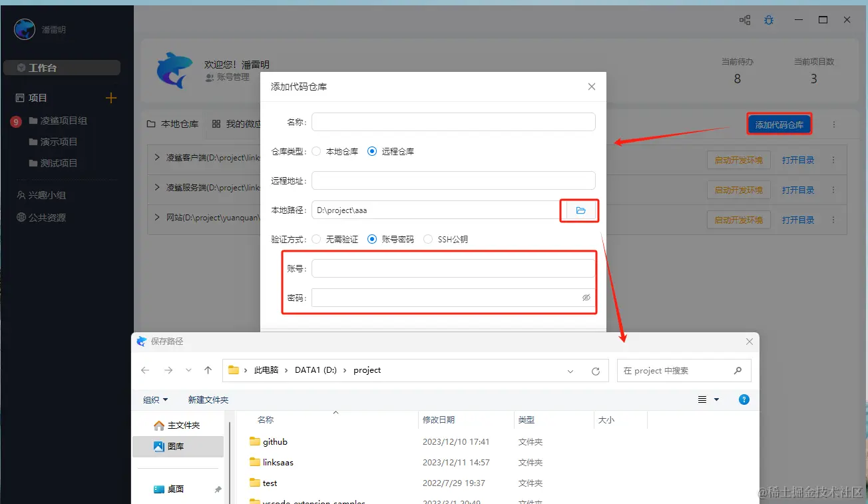Switch to the 本地仓库 tab
This screenshot has width=868, height=504.
[173, 124]
